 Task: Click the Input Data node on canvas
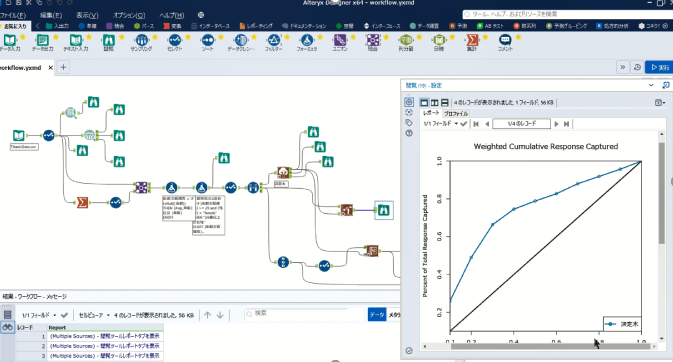(18, 136)
